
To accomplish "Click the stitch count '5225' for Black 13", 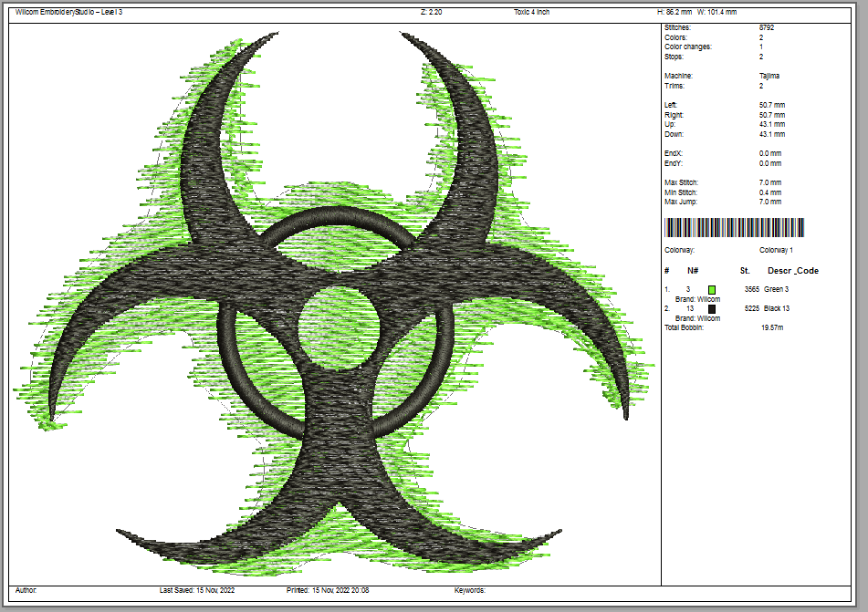I will pos(752,309).
